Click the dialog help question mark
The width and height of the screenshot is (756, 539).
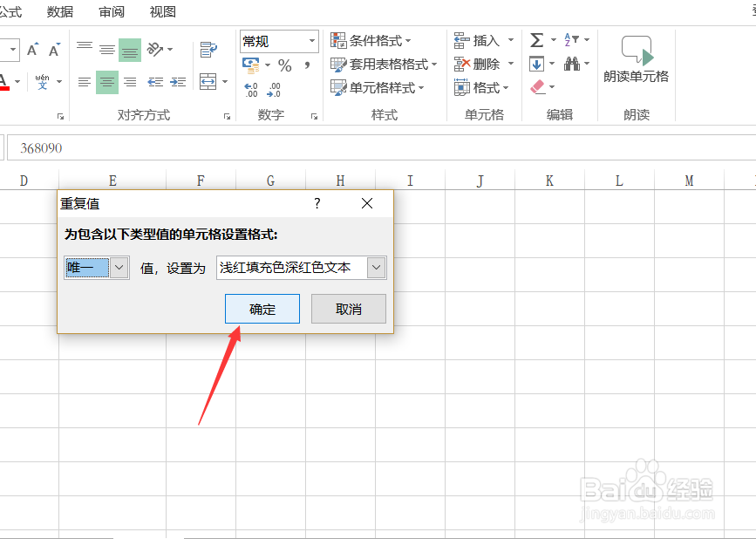(317, 203)
